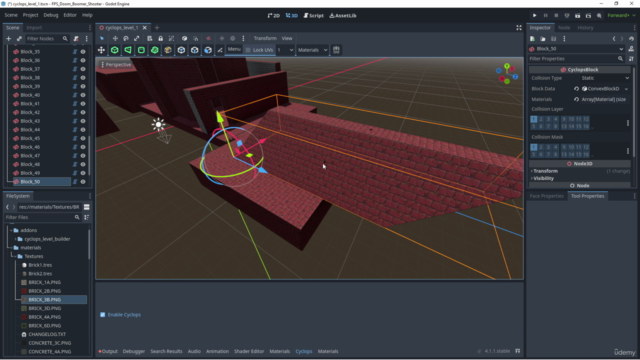The image size is (640, 360).
Task: Expand the cyclops_level_builder folder
Action: pyautogui.click(x=16, y=239)
